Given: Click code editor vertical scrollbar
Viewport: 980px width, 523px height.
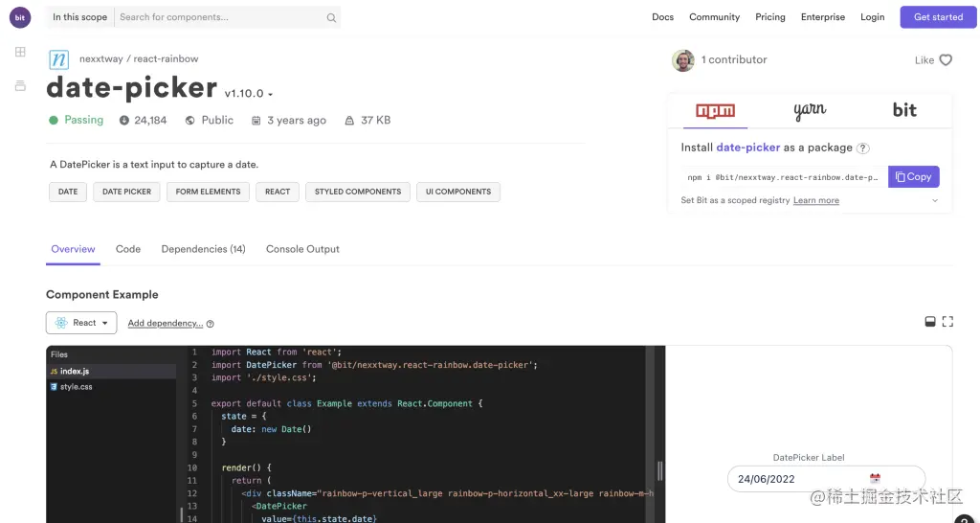Looking at the screenshot, I should point(650,434).
